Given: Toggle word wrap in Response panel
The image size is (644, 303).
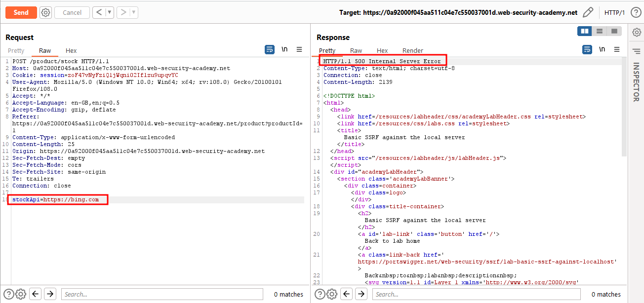Looking at the screenshot, I should tap(587, 49).
